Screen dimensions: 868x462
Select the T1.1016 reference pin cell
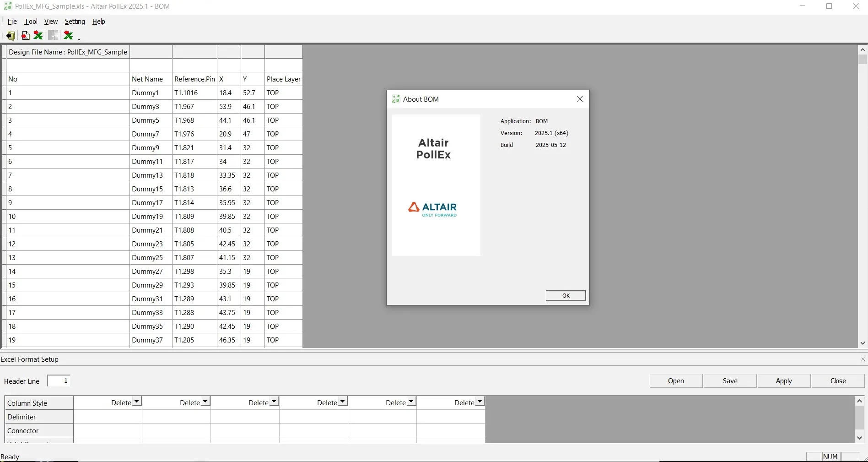(194, 93)
